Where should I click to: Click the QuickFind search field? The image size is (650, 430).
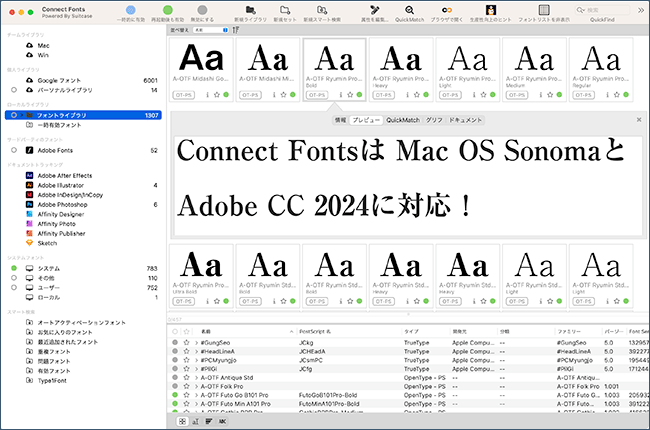(x=602, y=10)
